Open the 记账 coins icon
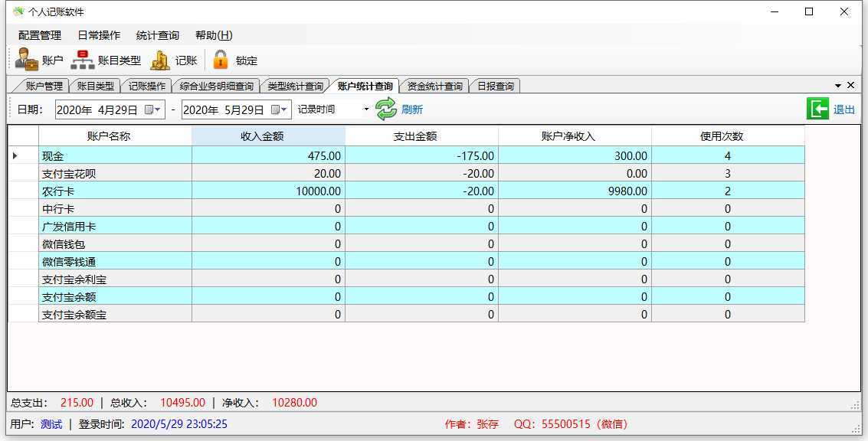The height and width of the screenshot is (441, 868). pos(160,60)
